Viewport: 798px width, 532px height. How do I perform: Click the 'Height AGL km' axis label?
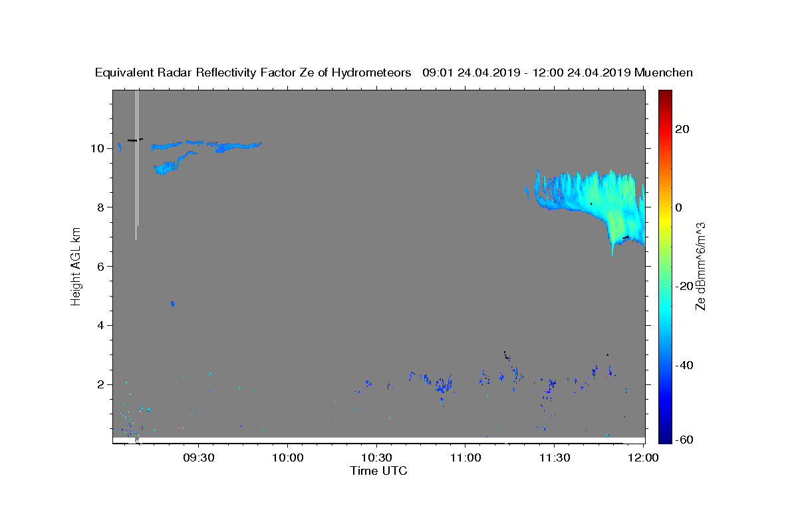coord(76,267)
